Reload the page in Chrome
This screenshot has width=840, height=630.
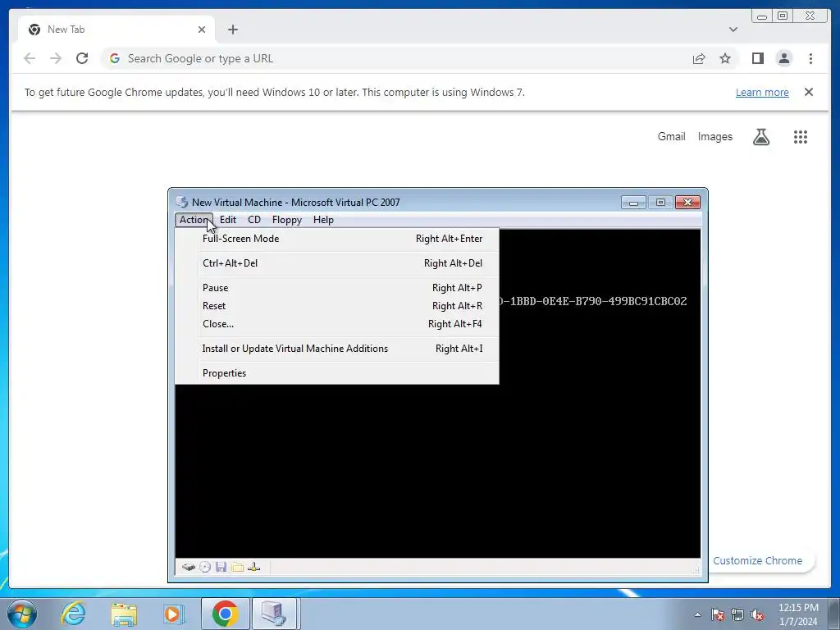tap(82, 58)
